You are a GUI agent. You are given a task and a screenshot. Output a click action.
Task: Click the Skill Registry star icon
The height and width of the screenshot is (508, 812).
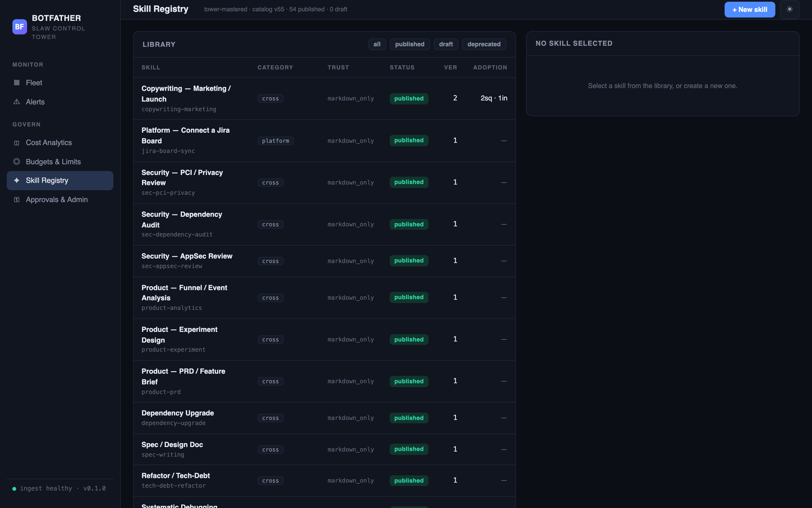(x=16, y=180)
